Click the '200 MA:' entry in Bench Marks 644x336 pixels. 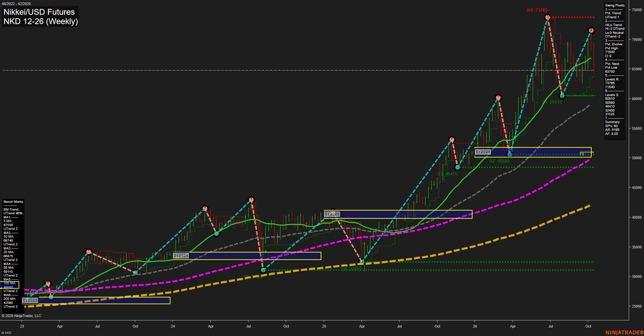click(10, 299)
